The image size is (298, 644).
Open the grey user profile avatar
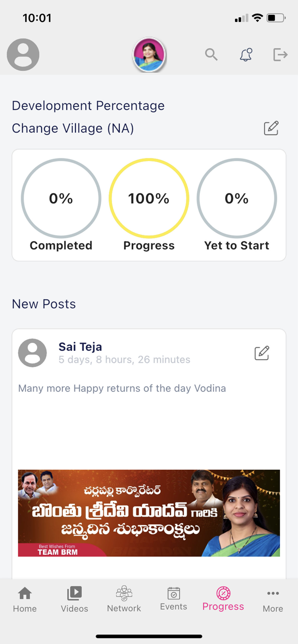pyautogui.click(x=23, y=55)
